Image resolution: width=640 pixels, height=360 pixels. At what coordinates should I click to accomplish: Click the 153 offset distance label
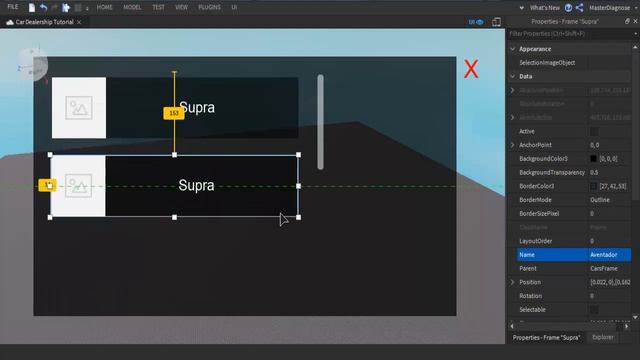coord(174,113)
